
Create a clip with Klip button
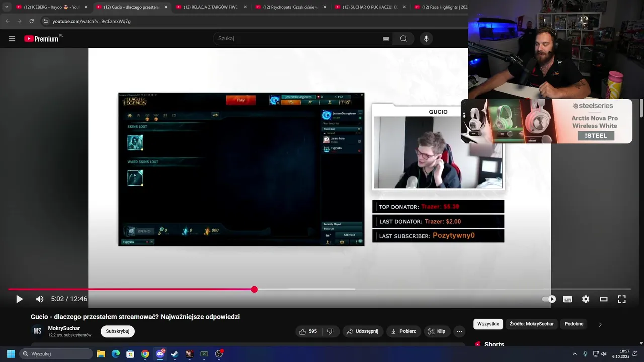[437, 331]
